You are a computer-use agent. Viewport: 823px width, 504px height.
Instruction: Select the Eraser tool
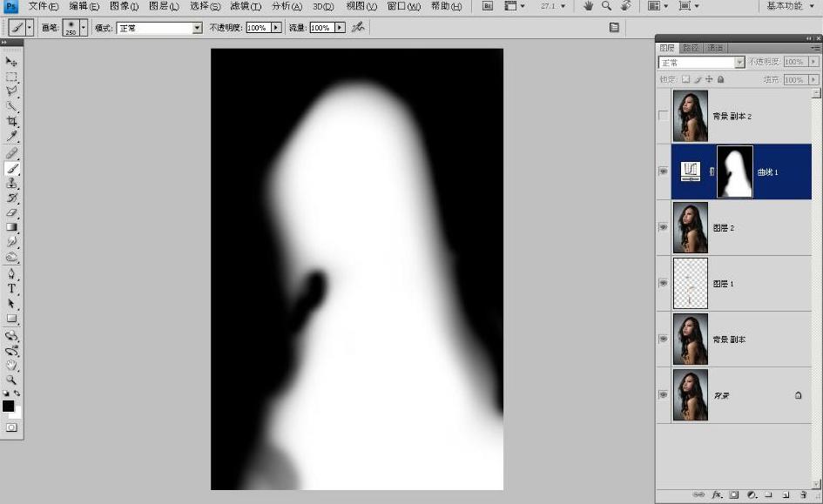pyautogui.click(x=11, y=213)
